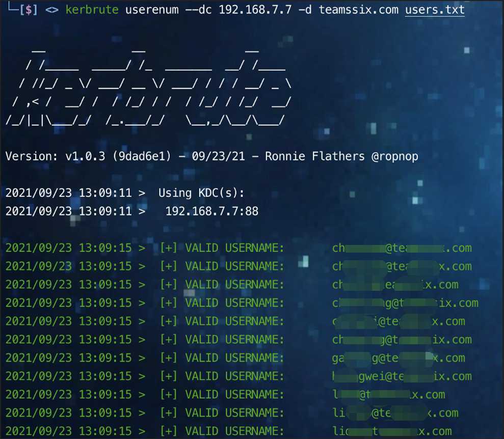Click commit hash (9dad6e1)

click(142, 156)
